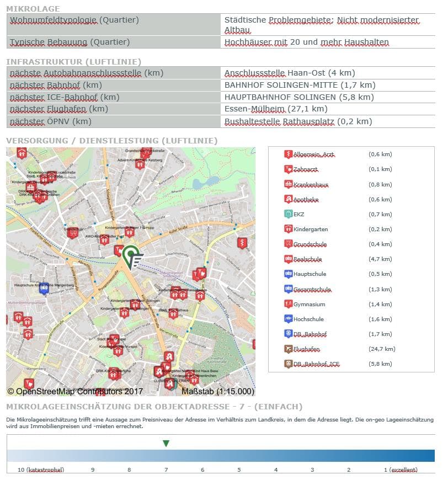The height and width of the screenshot is (496, 448).
Task: Click the teal EKZ legend icon
Action: pyautogui.click(x=288, y=214)
